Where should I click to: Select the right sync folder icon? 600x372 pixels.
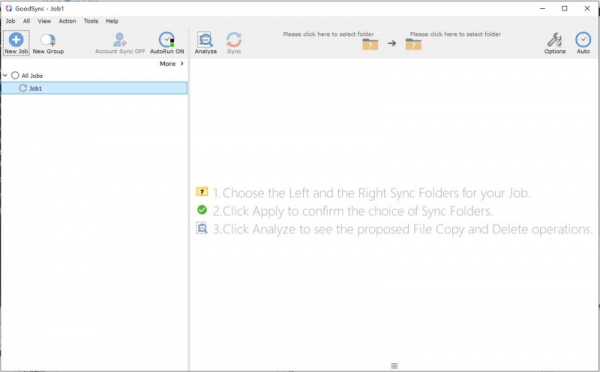tap(413, 44)
